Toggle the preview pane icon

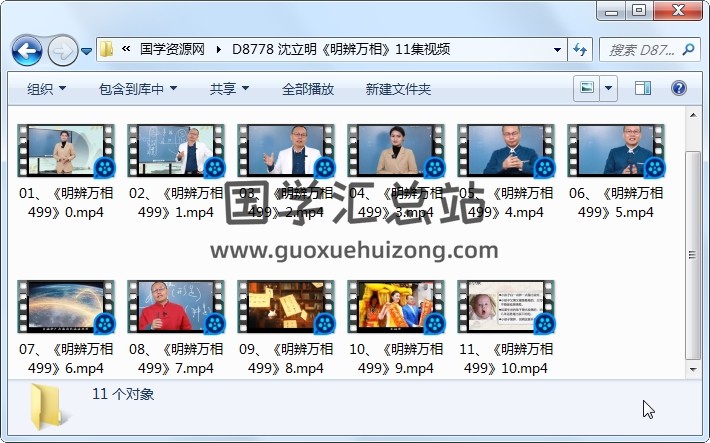pos(641,89)
